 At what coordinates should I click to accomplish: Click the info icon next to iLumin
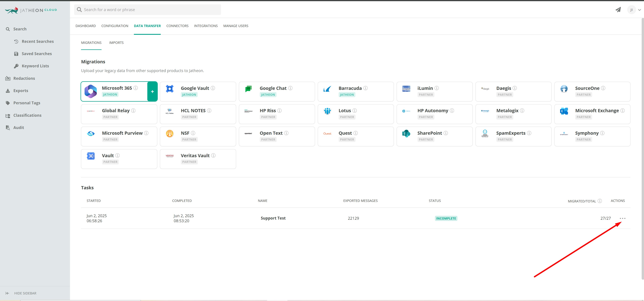pos(436,88)
